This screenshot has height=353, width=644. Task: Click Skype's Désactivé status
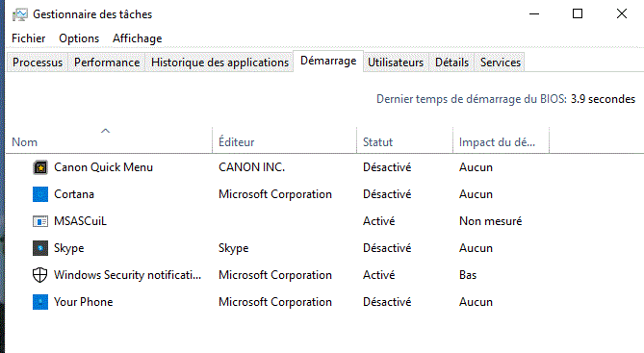tap(387, 248)
